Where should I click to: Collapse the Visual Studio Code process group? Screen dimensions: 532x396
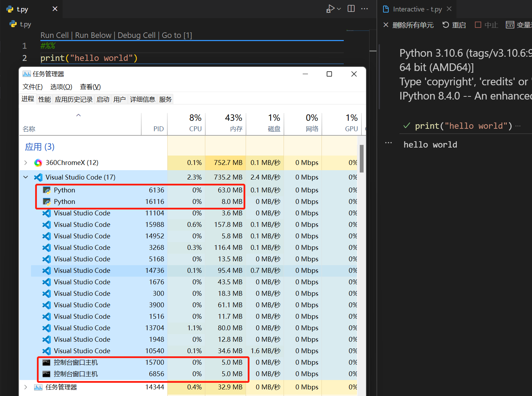click(25, 177)
